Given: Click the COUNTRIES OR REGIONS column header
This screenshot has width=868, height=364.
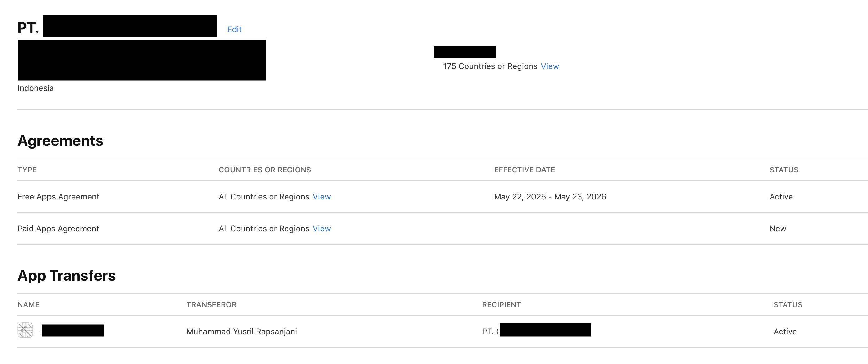Looking at the screenshot, I should pos(265,170).
